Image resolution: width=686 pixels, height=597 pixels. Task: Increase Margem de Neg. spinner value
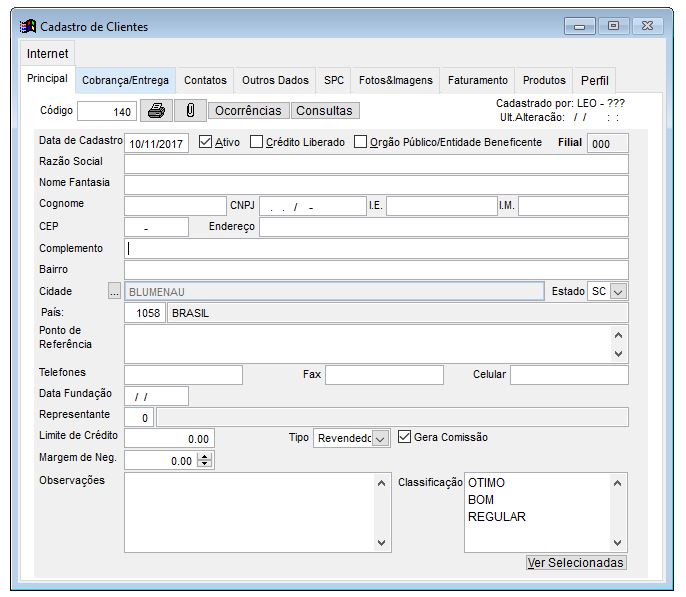(x=204, y=456)
